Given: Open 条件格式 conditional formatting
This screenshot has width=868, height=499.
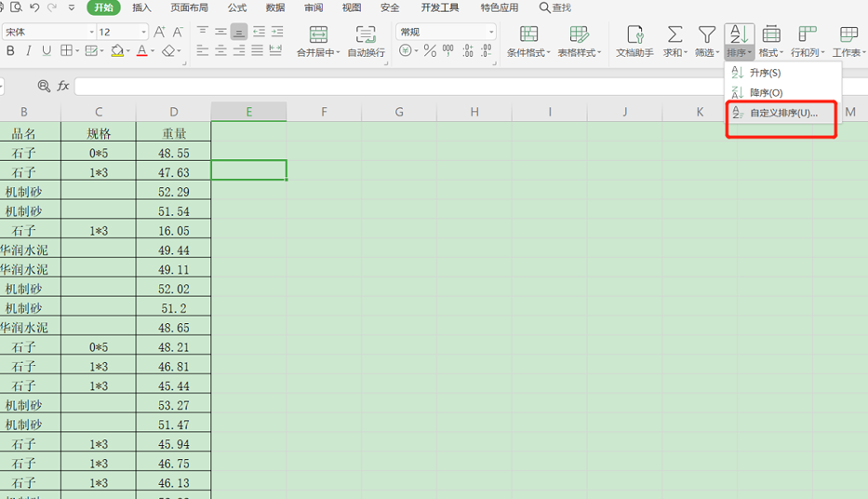Looking at the screenshot, I should [x=528, y=42].
